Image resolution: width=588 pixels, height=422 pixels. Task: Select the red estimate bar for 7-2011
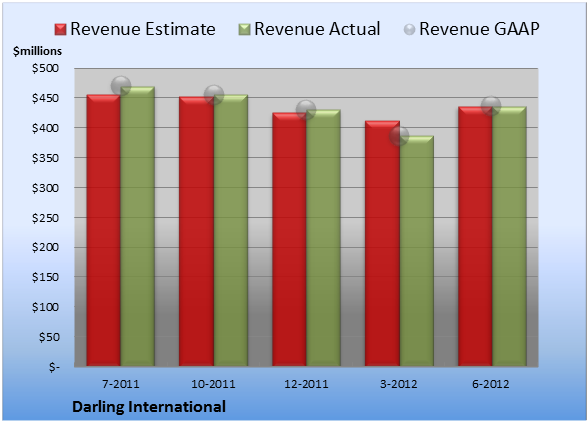click(104, 230)
